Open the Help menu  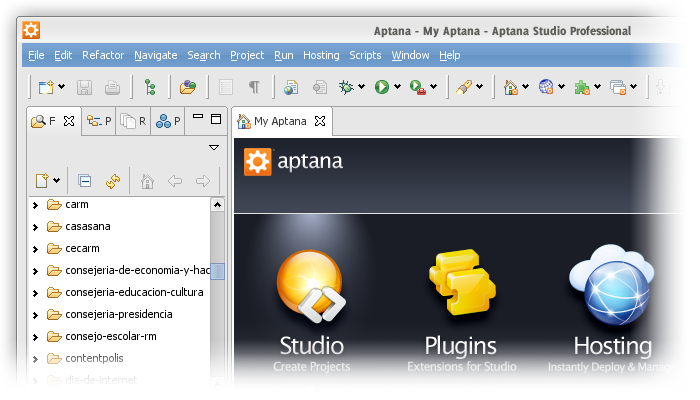point(450,55)
